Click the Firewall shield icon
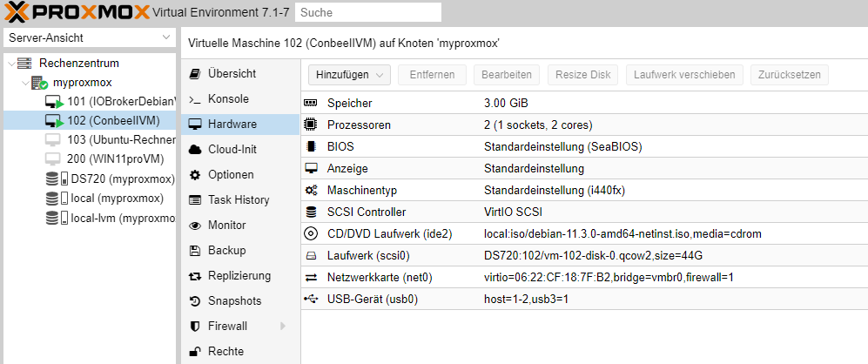Viewport: 868px width, 364px height. [195, 327]
